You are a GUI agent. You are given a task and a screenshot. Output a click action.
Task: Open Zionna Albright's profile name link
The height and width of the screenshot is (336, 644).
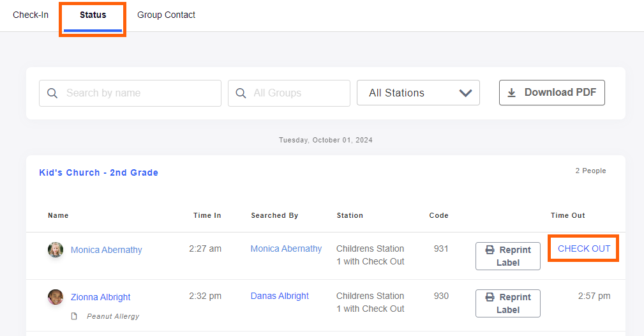click(100, 297)
